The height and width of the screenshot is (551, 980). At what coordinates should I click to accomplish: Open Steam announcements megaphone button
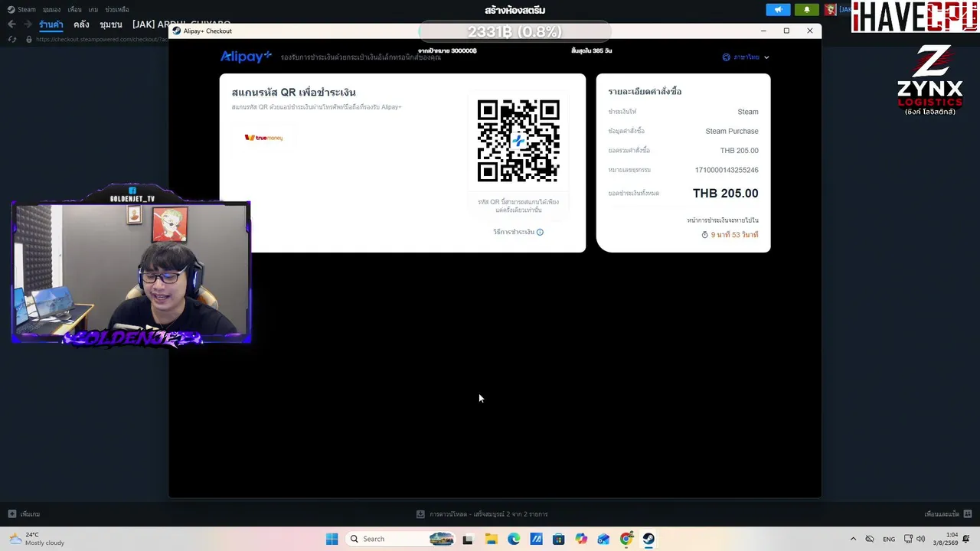(x=778, y=10)
